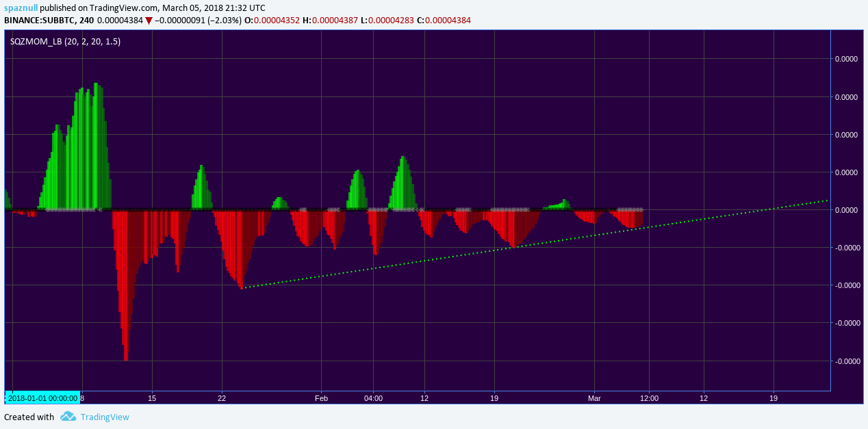Click the TradingView cloud logo icon
868x429 pixels.
(68, 417)
